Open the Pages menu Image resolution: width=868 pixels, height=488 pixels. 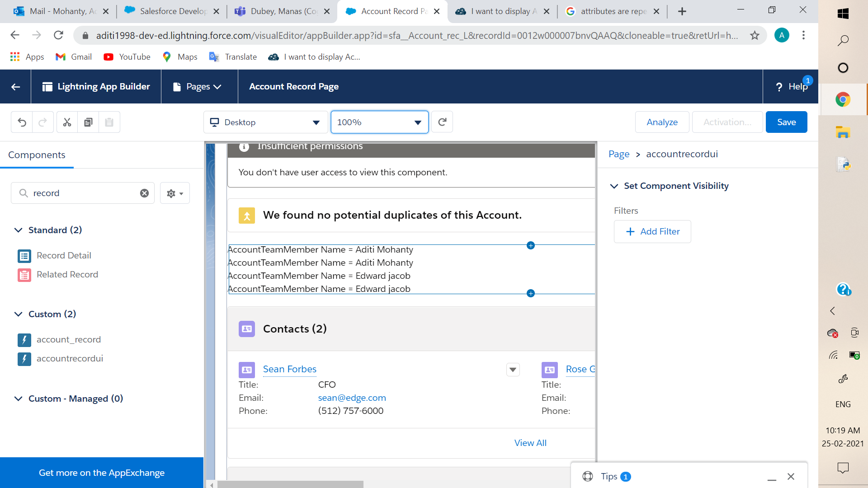tap(202, 86)
